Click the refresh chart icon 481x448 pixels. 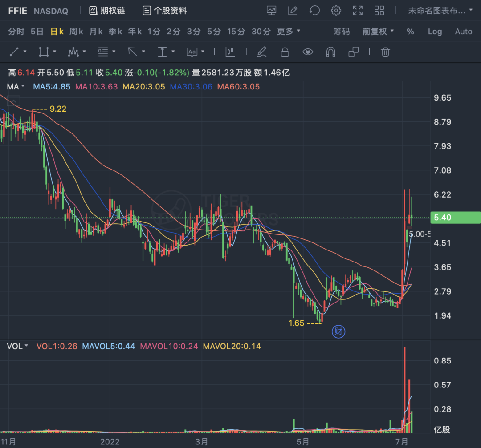(x=314, y=11)
